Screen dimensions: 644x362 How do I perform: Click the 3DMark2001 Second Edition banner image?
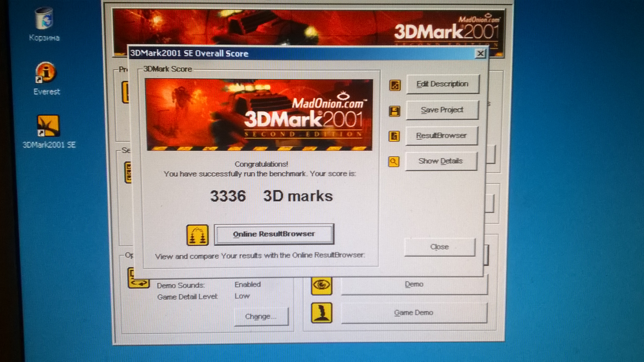[x=259, y=115]
